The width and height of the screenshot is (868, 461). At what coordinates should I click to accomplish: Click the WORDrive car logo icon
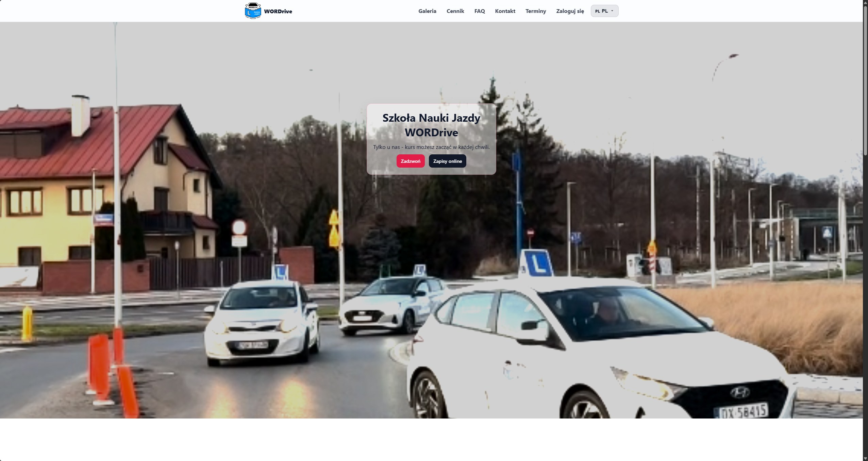coord(253,11)
